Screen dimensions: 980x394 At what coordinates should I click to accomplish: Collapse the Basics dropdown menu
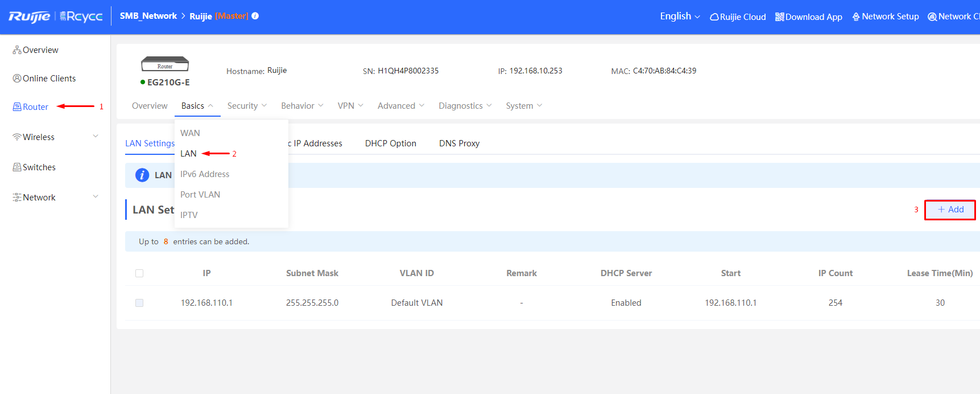(197, 106)
